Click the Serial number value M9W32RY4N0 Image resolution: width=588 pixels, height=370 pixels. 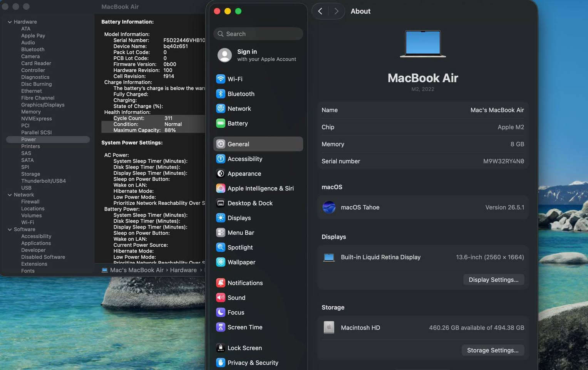point(503,161)
